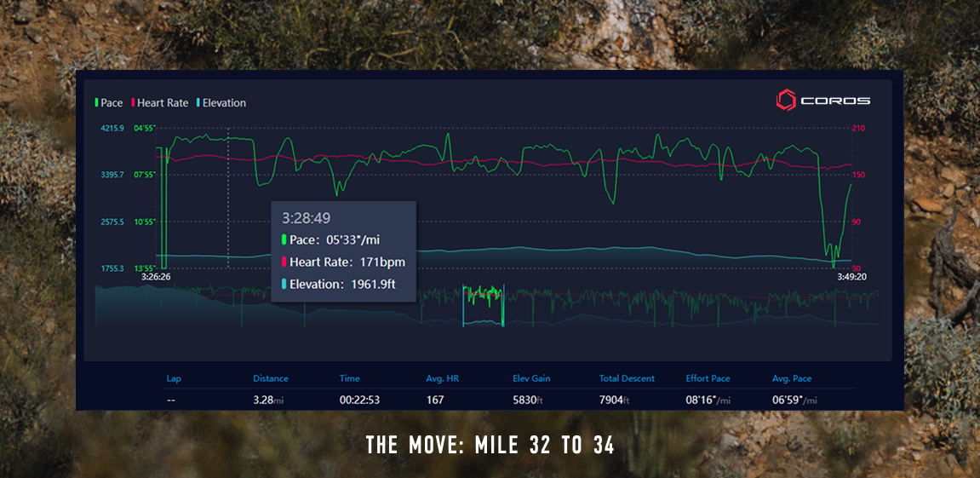Click the 3.28 mi distance value
Screen dimensions: 980x478
269,400
